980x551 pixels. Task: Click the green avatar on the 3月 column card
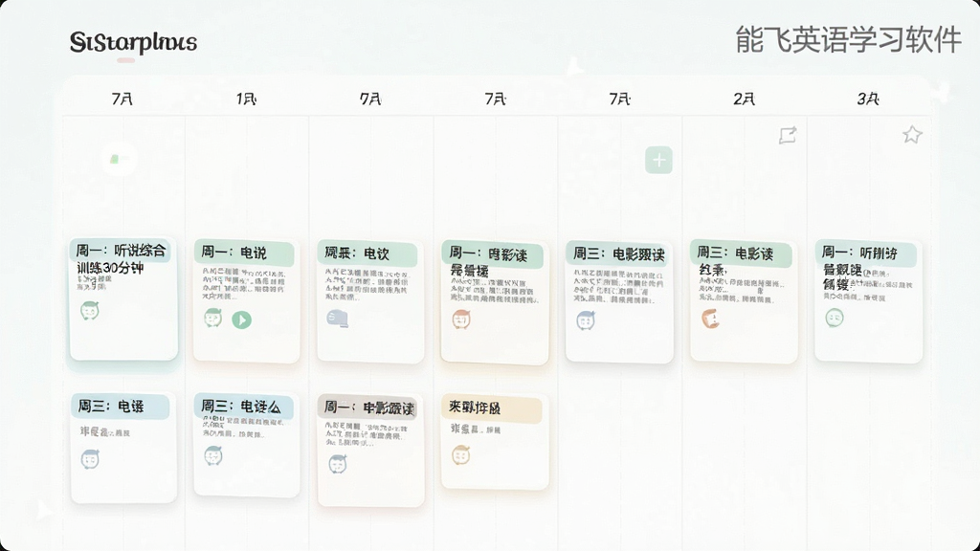coord(835,318)
